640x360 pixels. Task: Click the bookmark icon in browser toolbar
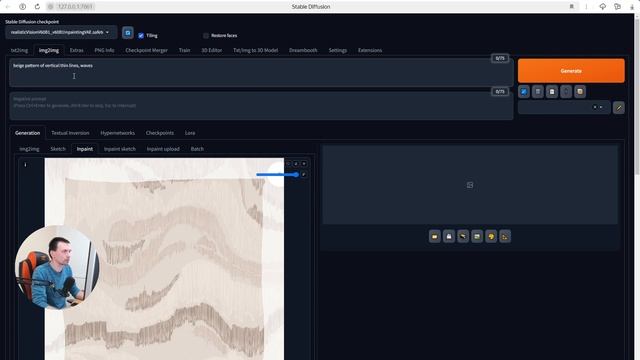[572, 7]
